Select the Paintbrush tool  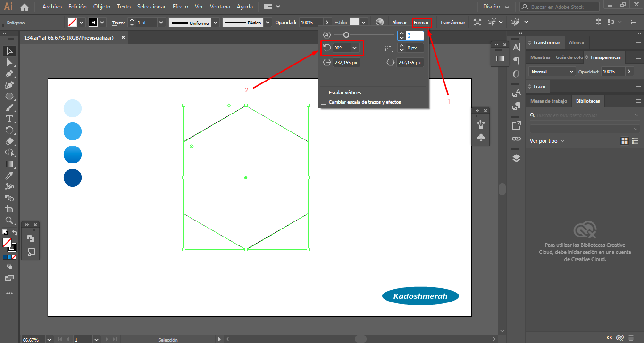9,107
